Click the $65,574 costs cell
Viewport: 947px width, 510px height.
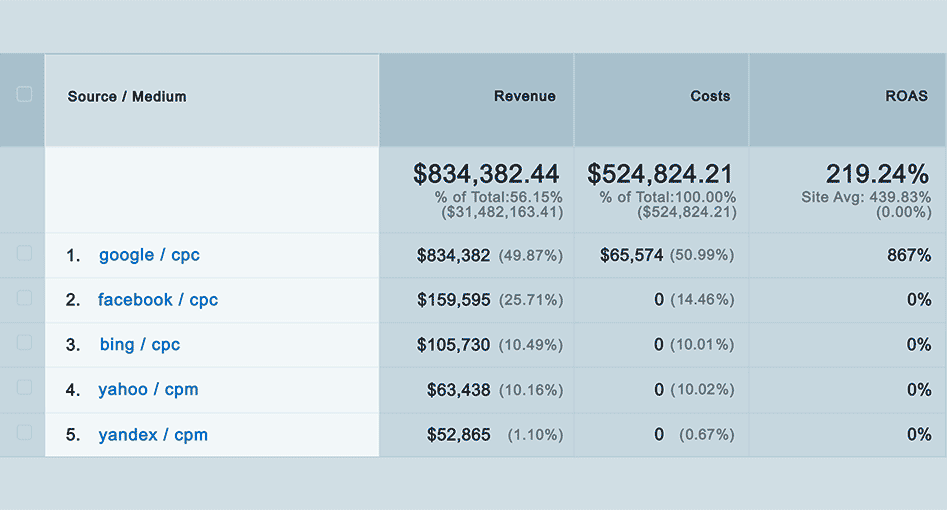(x=631, y=256)
